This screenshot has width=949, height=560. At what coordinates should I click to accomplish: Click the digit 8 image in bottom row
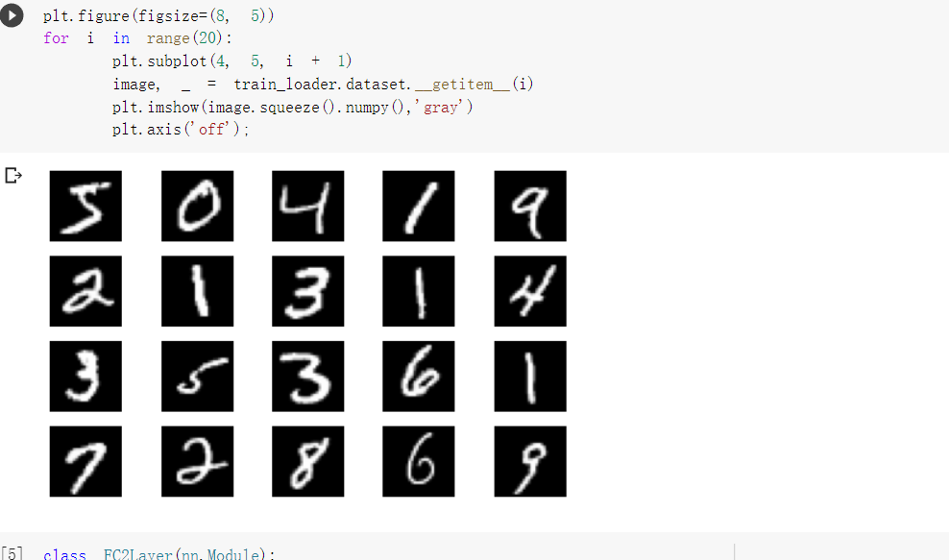coord(308,461)
